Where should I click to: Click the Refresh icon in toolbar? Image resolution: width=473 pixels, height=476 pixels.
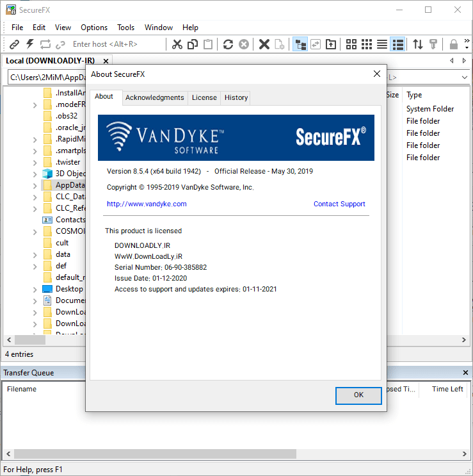click(228, 44)
